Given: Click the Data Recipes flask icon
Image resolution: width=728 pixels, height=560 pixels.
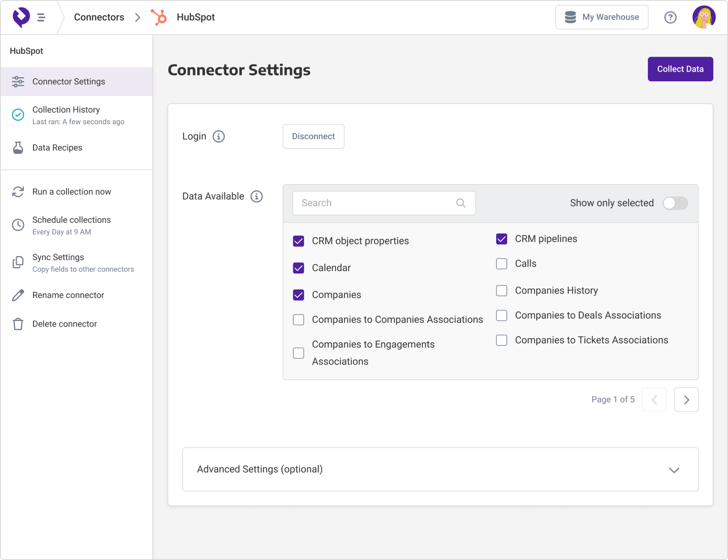Looking at the screenshot, I should (x=18, y=148).
